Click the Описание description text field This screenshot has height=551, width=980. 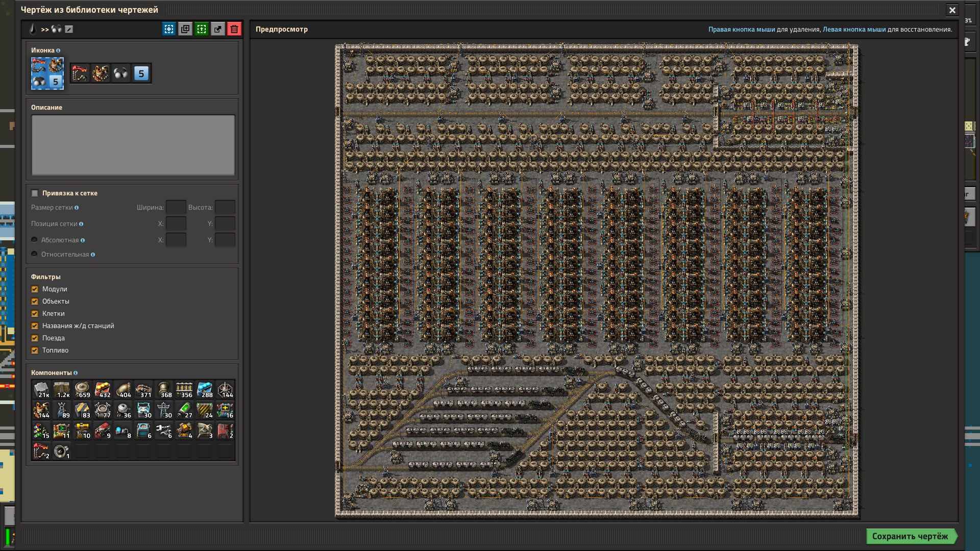pyautogui.click(x=133, y=145)
